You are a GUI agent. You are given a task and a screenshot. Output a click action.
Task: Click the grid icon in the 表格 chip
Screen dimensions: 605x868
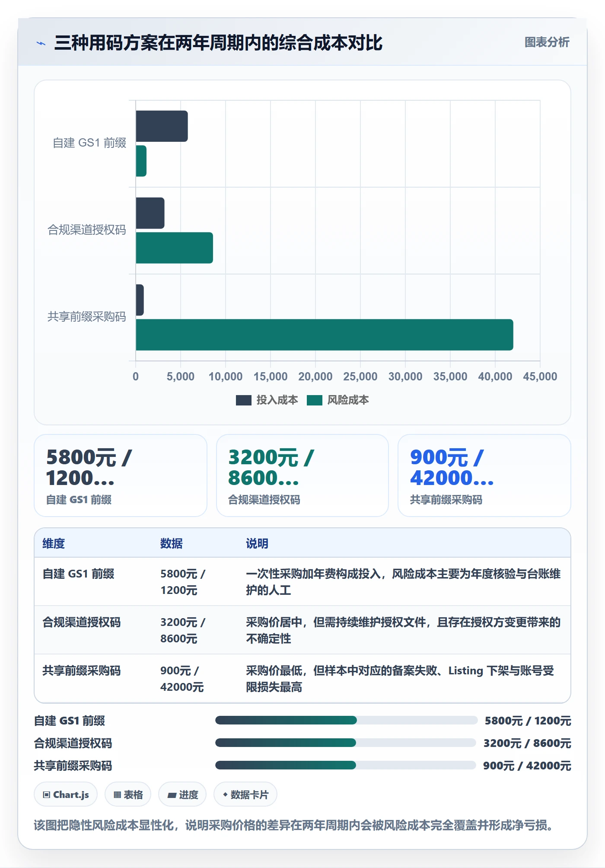pyautogui.click(x=117, y=795)
